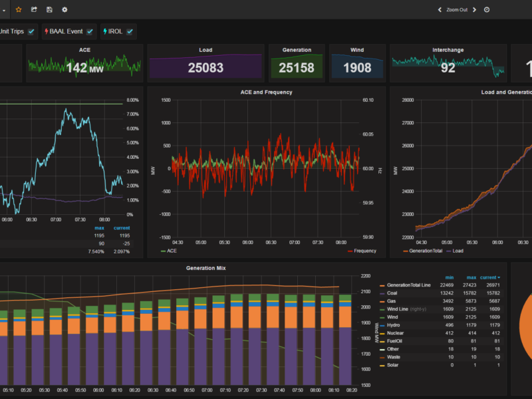
Task: Click the Load value 25083
Action: tap(205, 68)
